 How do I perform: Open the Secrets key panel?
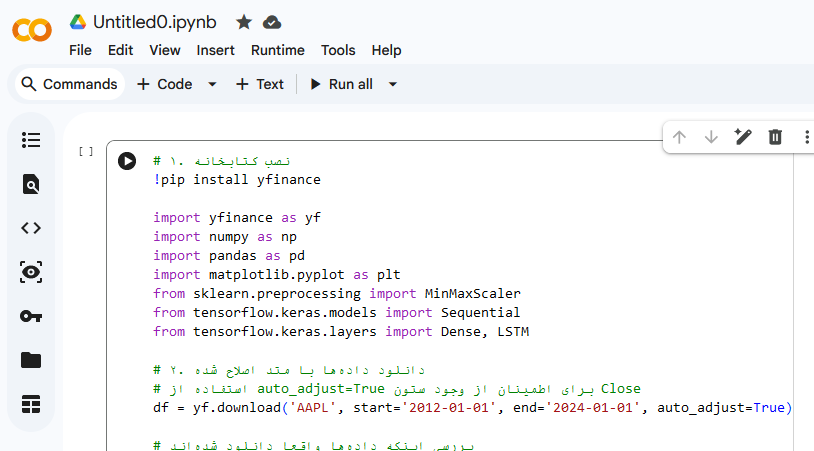[x=31, y=316]
